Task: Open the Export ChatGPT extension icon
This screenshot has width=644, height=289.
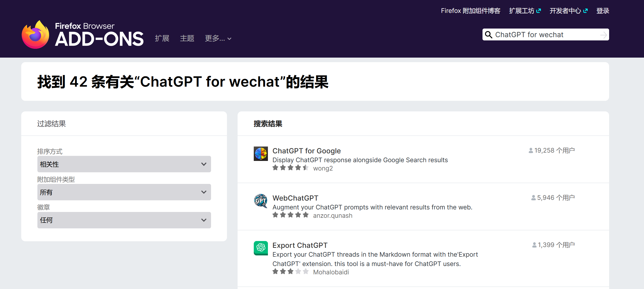Action: 261,248
